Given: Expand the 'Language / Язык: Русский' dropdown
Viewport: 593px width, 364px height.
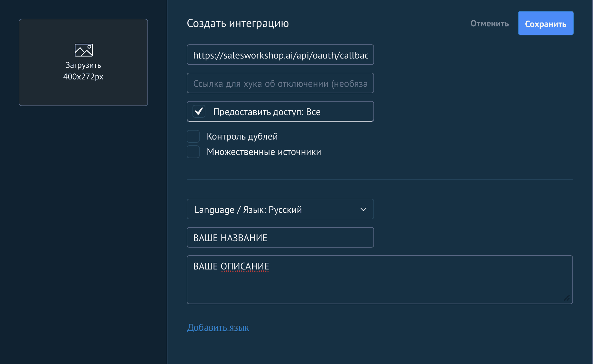Looking at the screenshot, I should coord(280,209).
